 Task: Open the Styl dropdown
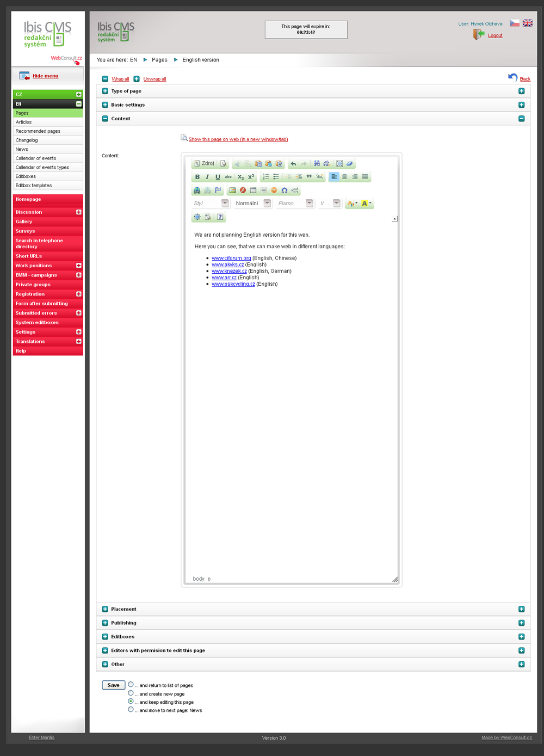[211, 203]
